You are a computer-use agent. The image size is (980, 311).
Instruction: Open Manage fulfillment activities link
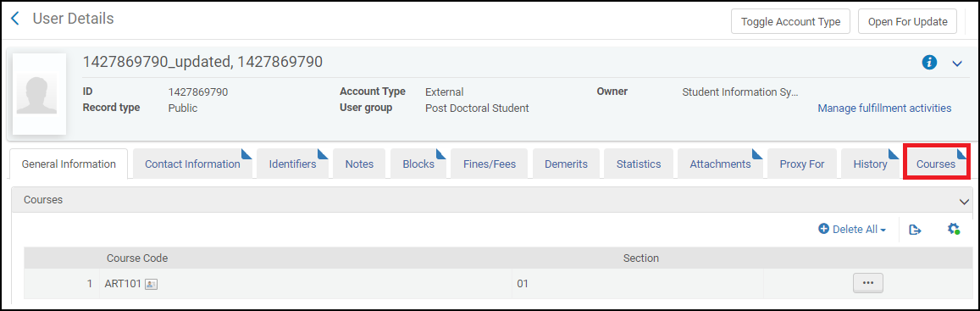click(x=884, y=108)
